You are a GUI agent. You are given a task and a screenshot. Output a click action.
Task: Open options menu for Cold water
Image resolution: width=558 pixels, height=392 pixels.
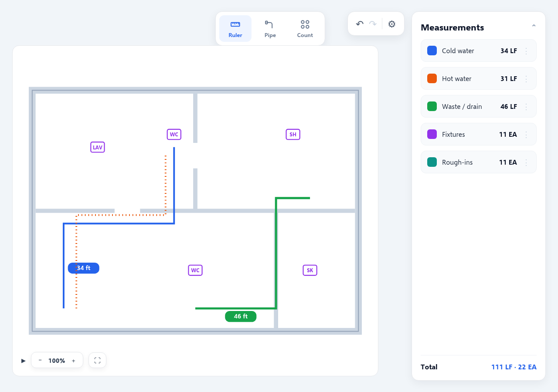click(x=526, y=51)
